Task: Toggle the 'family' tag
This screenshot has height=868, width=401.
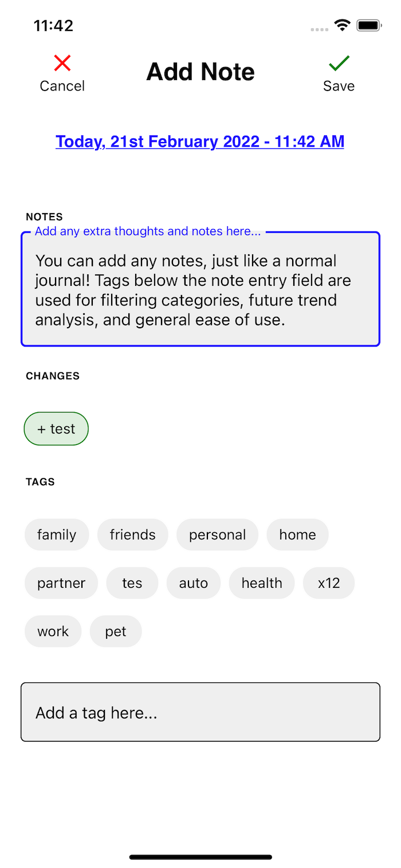Action: pos(57,535)
